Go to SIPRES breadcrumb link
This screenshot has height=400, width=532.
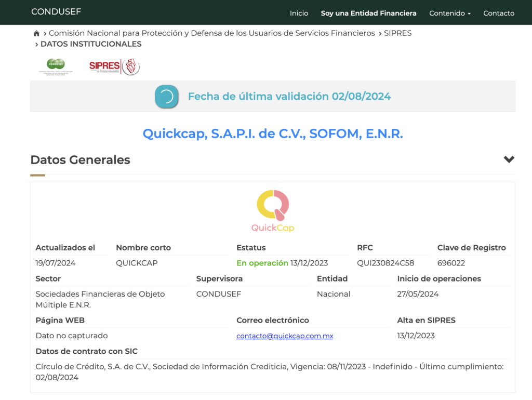click(397, 33)
